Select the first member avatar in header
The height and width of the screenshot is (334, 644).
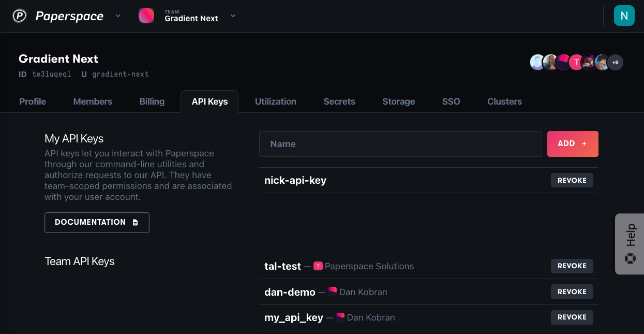(537, 63)
